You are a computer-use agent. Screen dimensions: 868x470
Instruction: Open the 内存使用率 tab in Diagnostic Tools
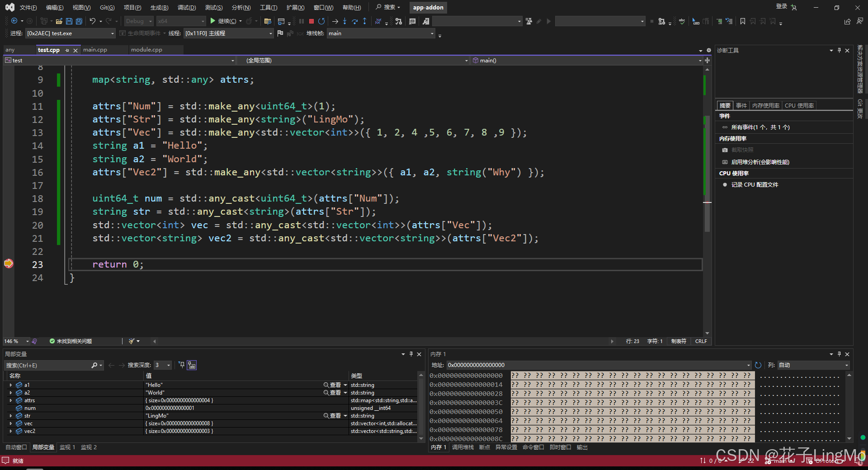point(765,105)
